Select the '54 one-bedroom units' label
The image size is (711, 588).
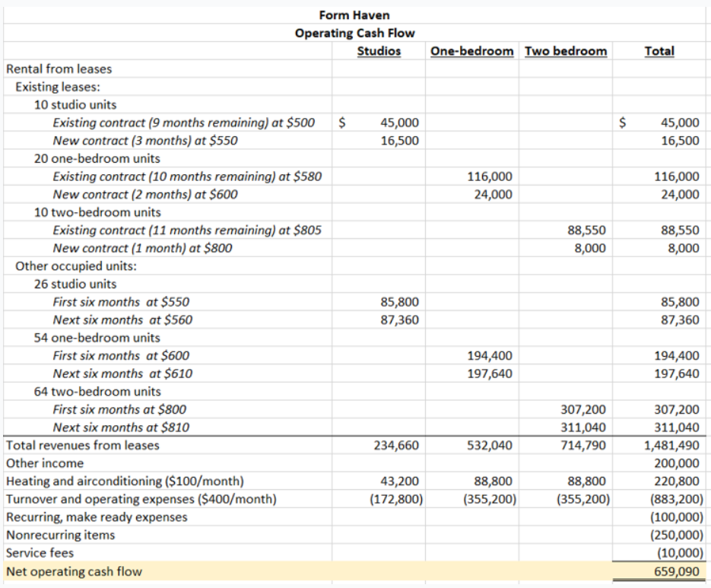[97, 338]
